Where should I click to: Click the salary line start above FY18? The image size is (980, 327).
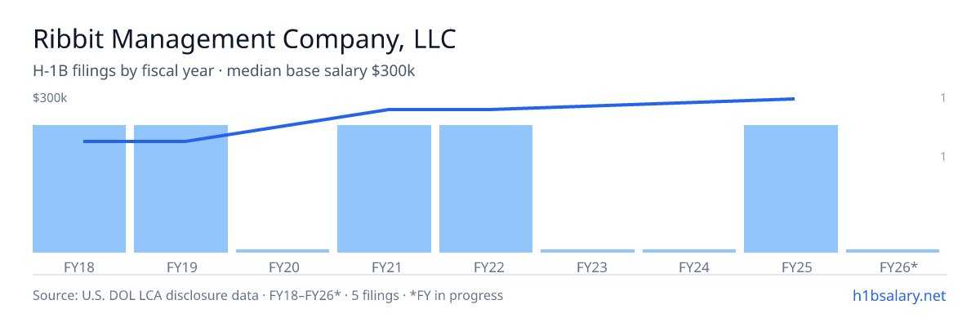pyautogui.click(x=85, y=141)
